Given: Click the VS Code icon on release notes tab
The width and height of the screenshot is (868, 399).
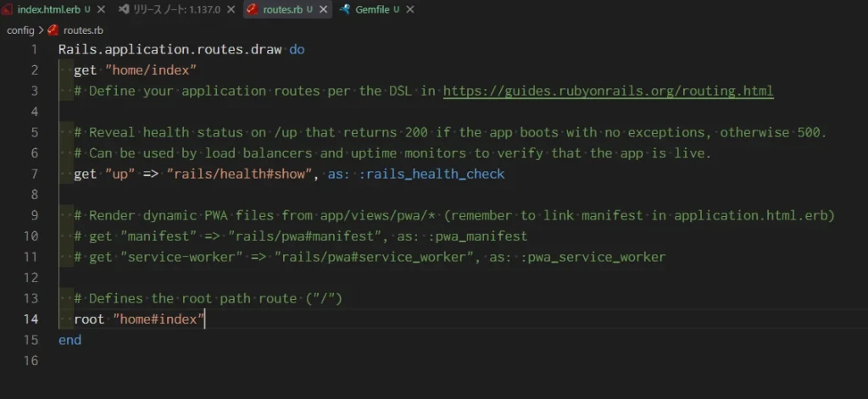Looking at the screenshot, I should (x=124, y=9).
